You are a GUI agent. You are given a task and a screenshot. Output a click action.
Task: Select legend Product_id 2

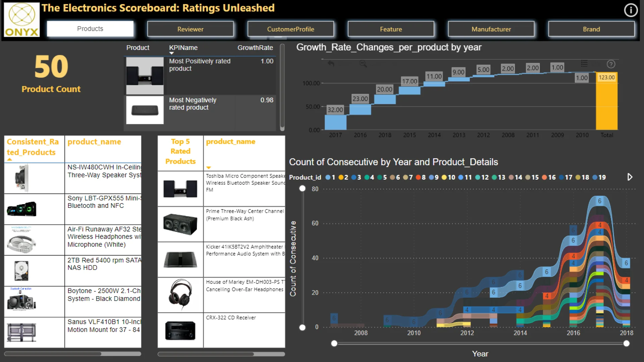click(x=343, y=177)
